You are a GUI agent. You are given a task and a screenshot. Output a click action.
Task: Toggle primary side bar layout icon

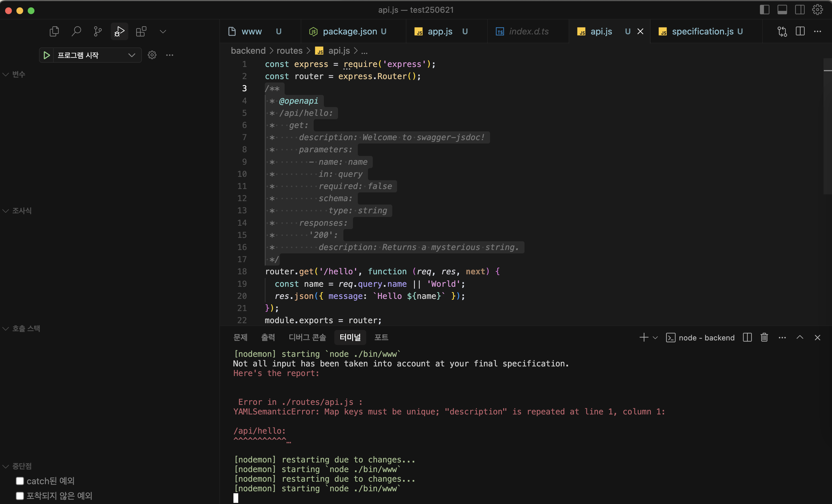tap(764, 10)
